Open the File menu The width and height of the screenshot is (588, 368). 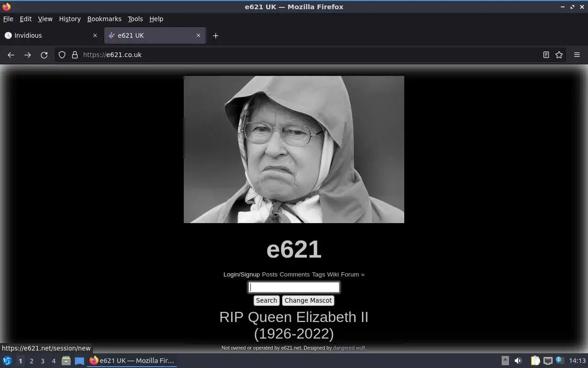[8, 19]
